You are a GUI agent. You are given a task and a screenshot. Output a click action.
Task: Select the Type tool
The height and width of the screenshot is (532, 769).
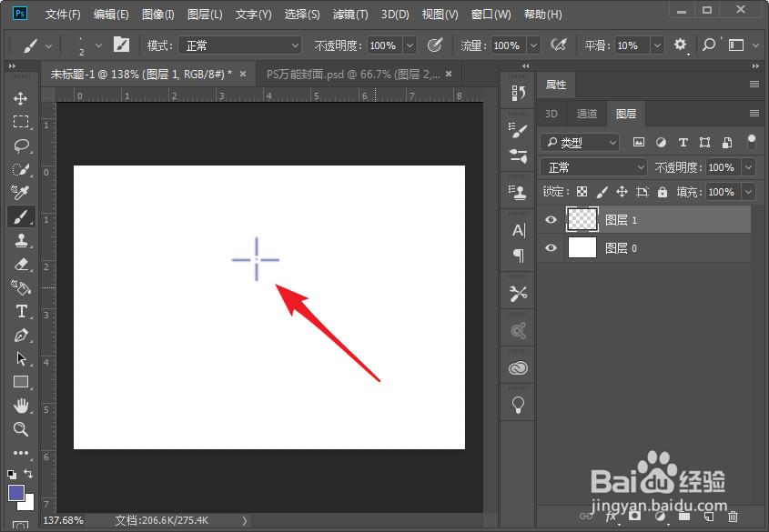[x=21, y=312]
